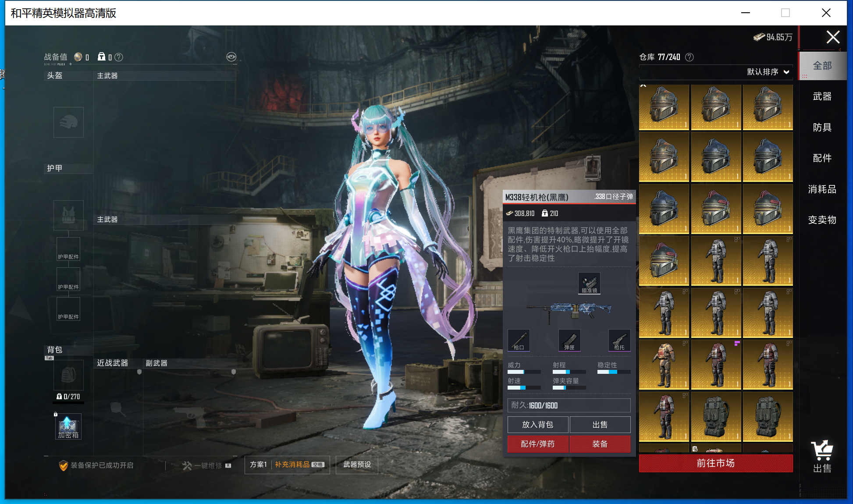
Task: Click warehouse capacity help question mark
Action: click(x=690, y=57)
